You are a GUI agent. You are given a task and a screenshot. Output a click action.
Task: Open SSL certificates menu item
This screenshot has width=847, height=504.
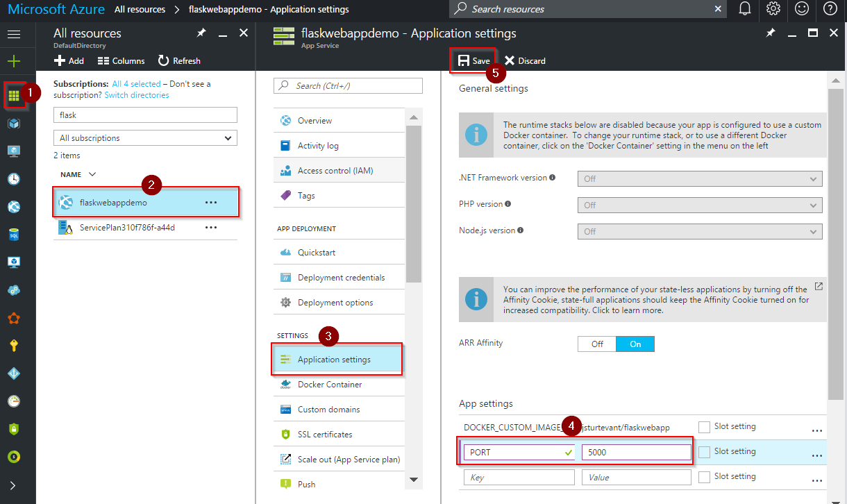(x=339, y=435)
